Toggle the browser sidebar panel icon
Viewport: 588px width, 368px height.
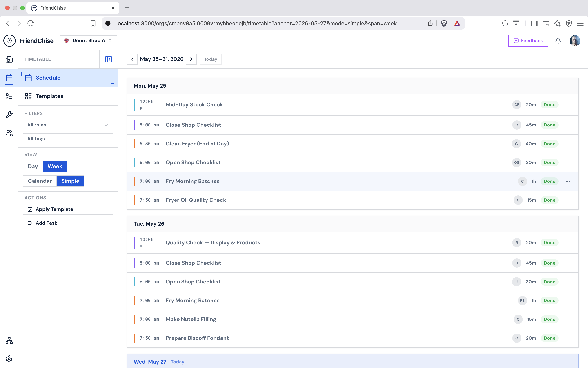(534, 23)
